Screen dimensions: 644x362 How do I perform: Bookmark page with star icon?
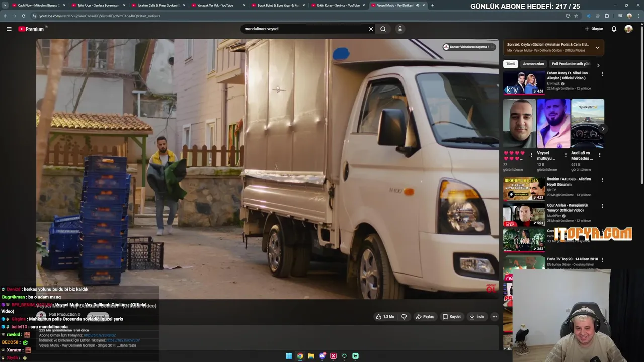(576, 16)
